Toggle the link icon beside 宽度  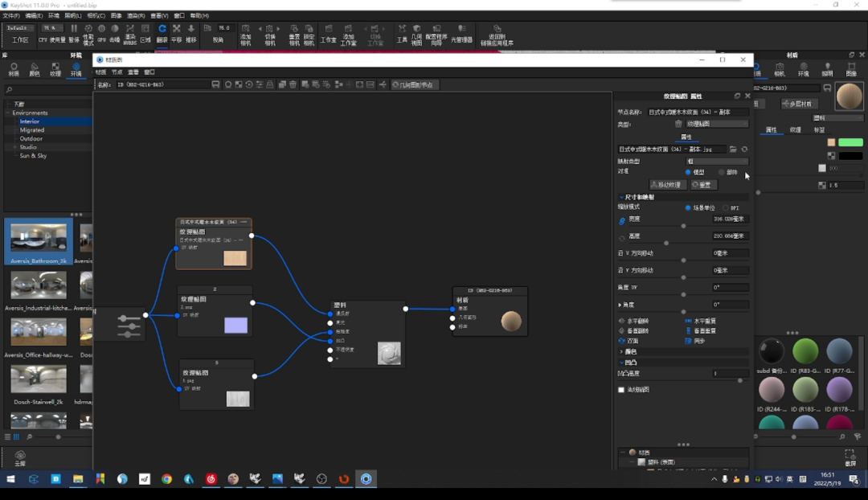(x=621, y=221)
